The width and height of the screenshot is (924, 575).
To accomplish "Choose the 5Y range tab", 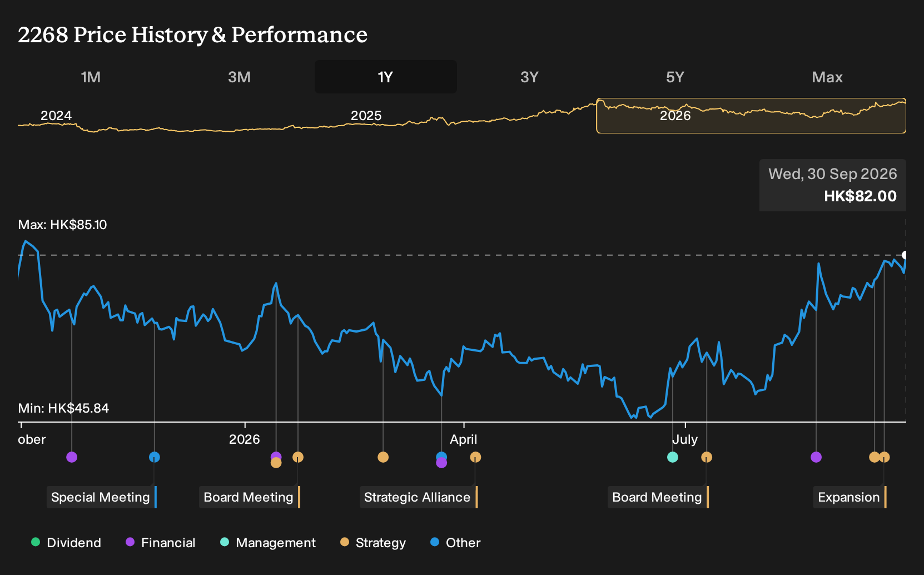I will (x=675, y=77).
